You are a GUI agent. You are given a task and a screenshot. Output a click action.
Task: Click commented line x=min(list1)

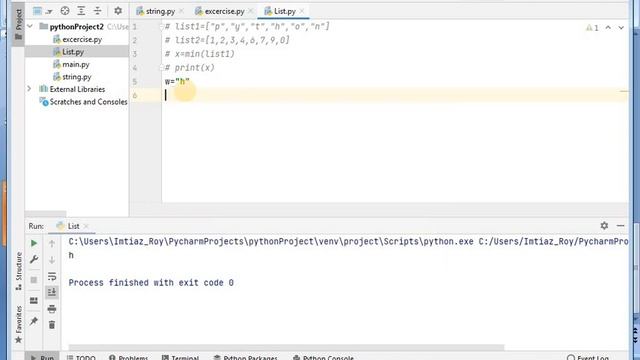pos(200,54)
